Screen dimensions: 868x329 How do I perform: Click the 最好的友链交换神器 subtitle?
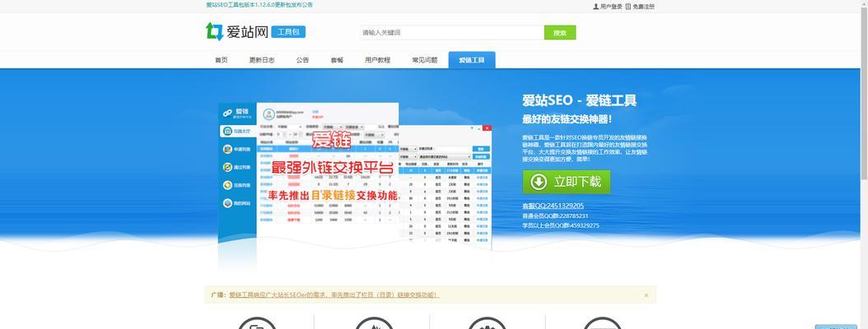[567, 119]
